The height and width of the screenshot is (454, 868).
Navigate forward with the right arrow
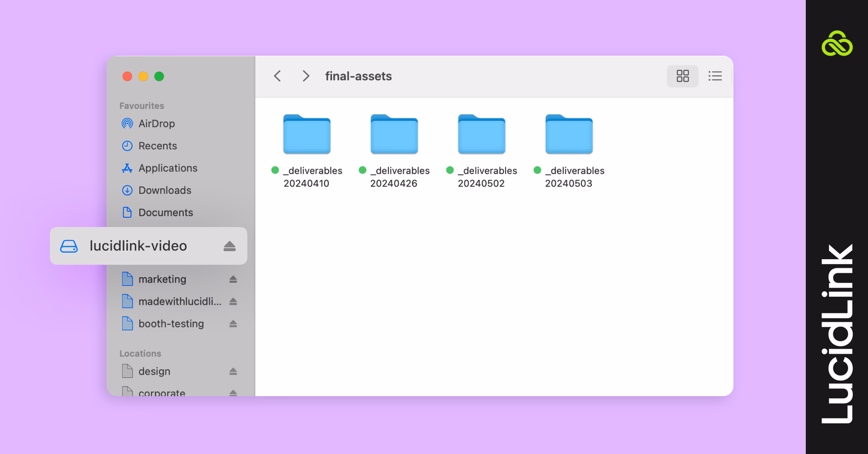306,76
